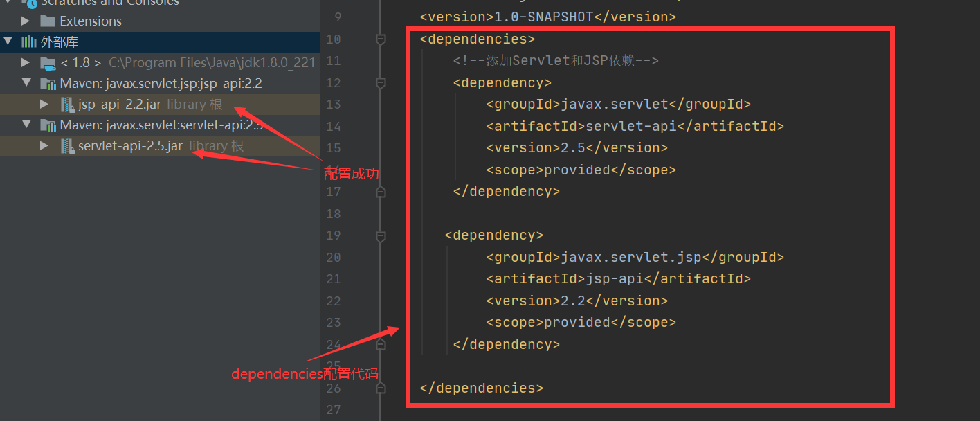Click the Maven icon for servlet-api:2.5 library

(49, 125)
